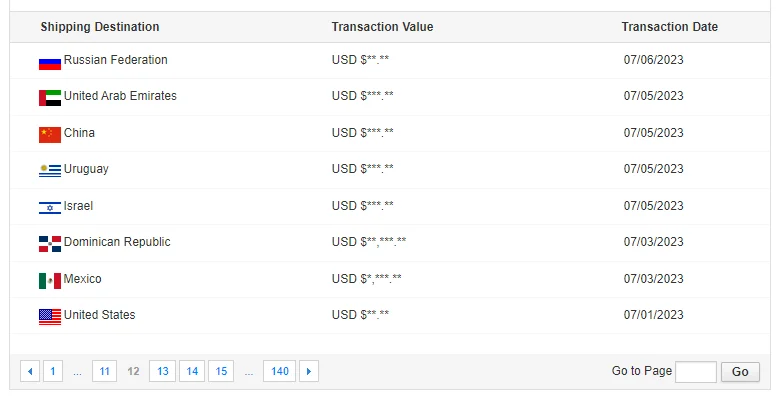783x409 pixels.
Task: Go to the next page arrow
Action: 309,372
